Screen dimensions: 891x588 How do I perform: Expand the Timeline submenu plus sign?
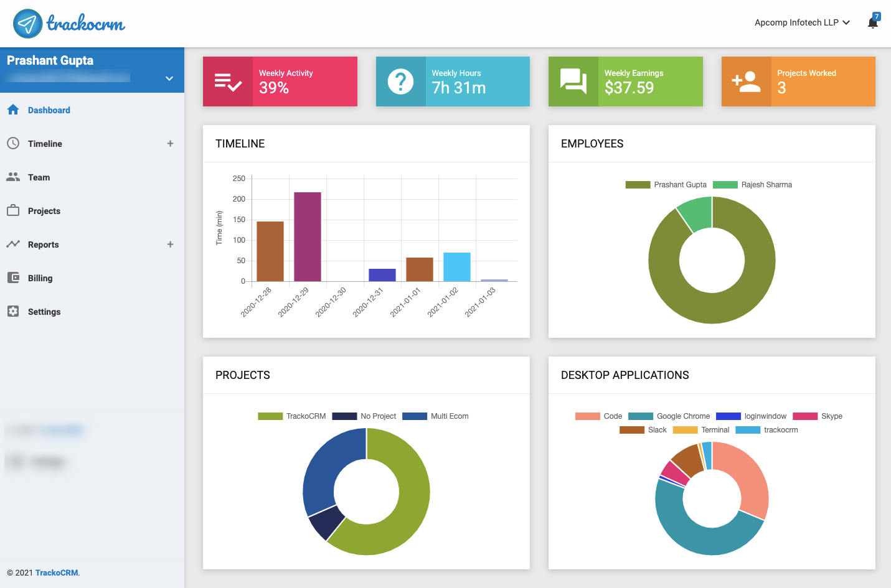(x=170, y=143)
